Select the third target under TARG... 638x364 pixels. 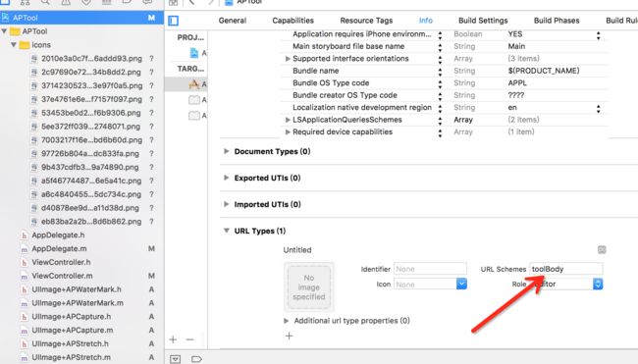[197, 116]
